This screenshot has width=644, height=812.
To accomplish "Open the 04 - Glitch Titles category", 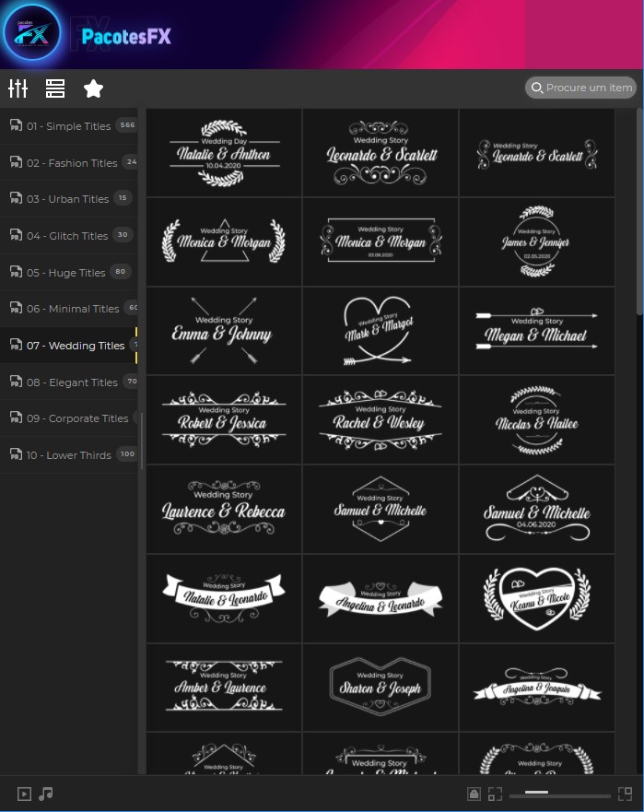I will 67,236.
